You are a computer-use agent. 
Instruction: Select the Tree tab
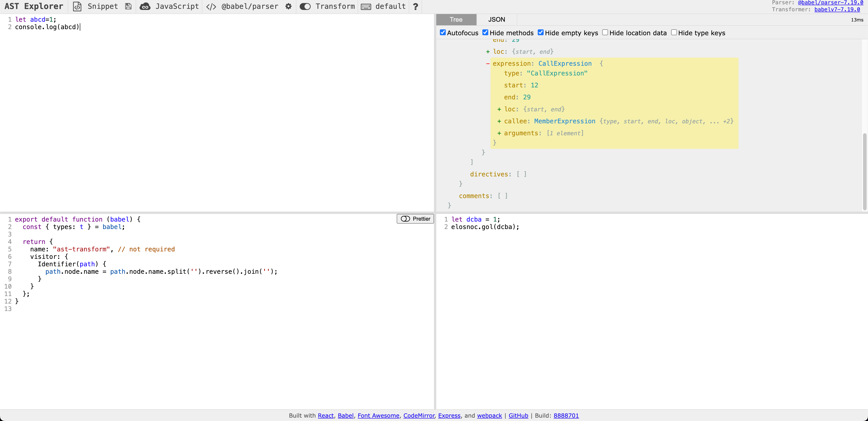[x=456, y=19]
